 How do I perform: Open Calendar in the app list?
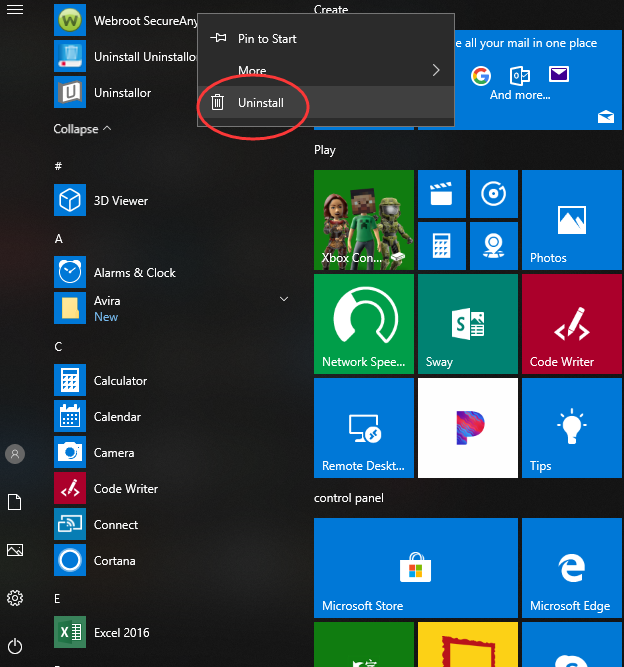coord(97,416)
